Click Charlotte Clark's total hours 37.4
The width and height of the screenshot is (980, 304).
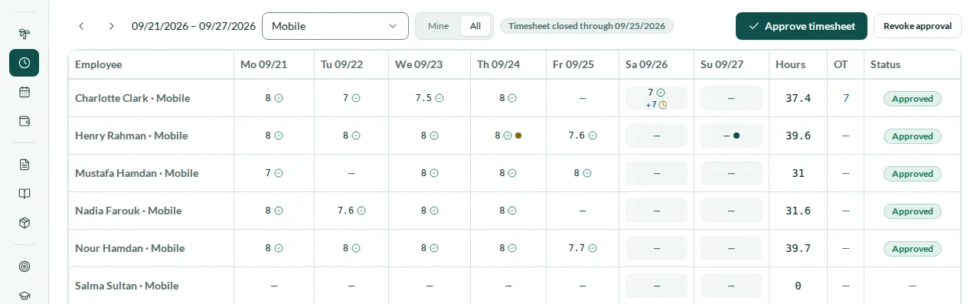(x=799, y=98)
